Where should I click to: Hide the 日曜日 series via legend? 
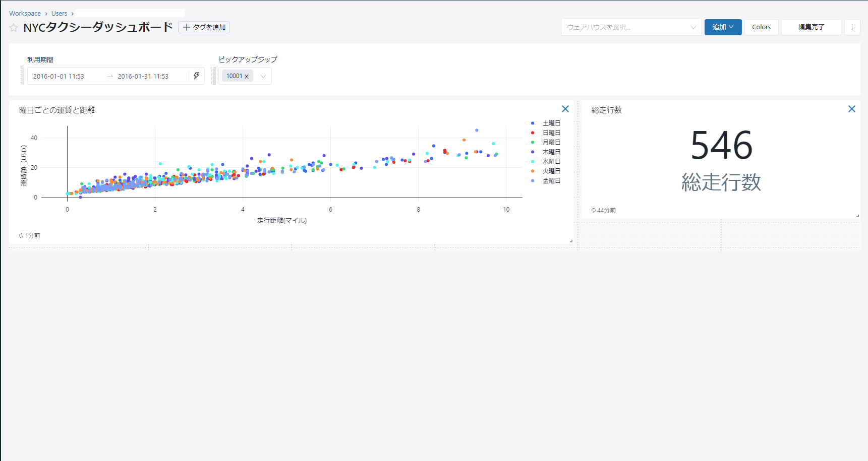[551, 133]
